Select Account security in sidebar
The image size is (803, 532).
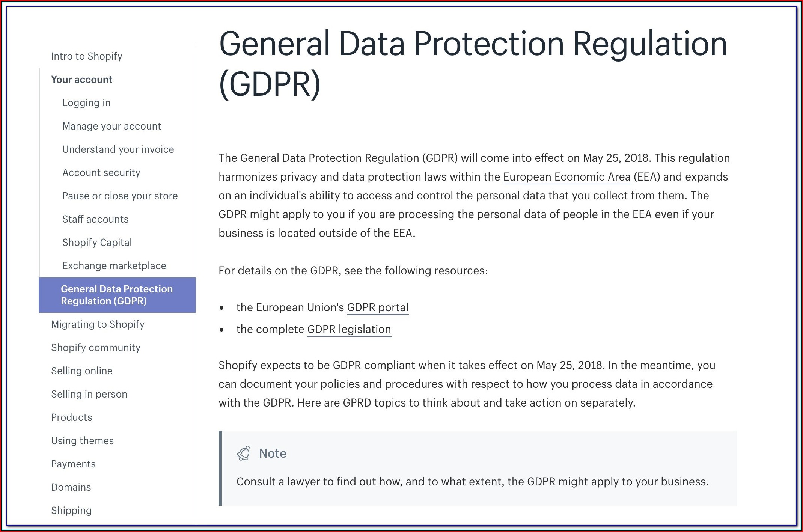point(101,173)
